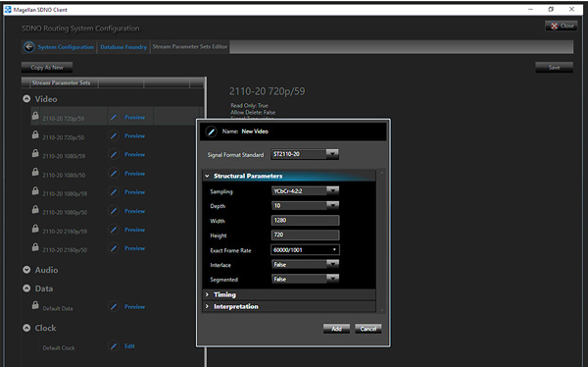
Task: Select the Default Clock row text
Action: tap(59, 348)
